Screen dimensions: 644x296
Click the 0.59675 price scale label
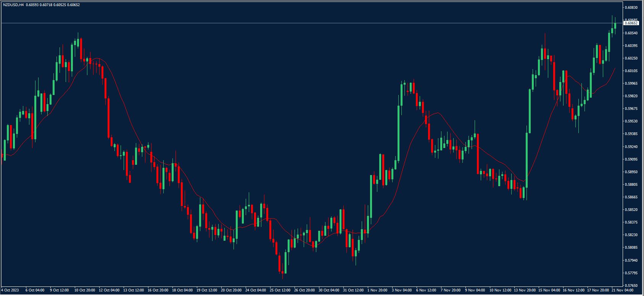632,109
